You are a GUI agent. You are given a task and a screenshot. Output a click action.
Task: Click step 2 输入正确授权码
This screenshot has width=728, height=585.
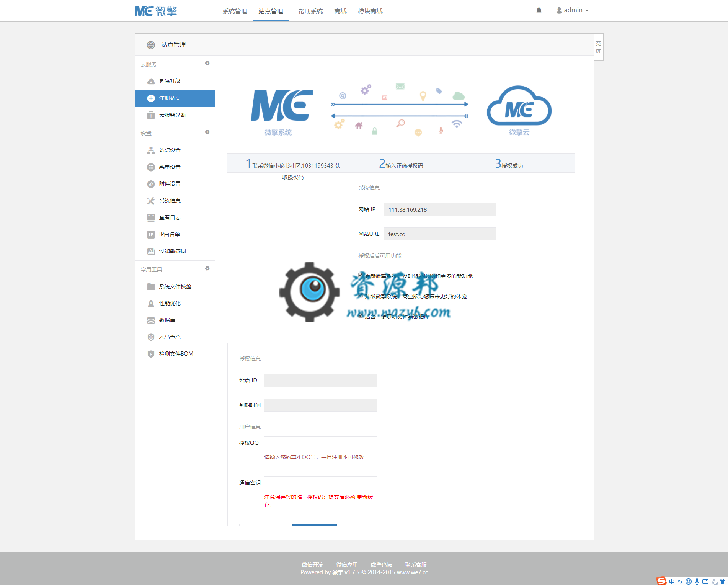(x=401, y=164)
